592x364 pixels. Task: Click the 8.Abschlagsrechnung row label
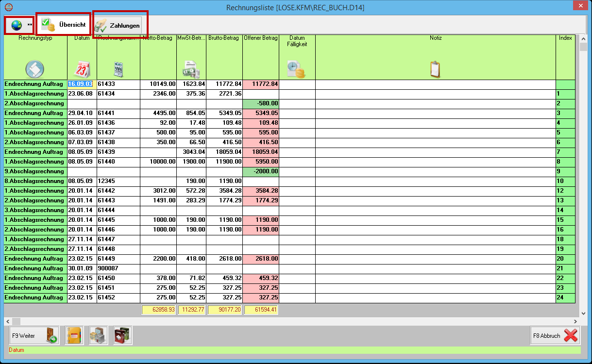click(x=35, y=181)
